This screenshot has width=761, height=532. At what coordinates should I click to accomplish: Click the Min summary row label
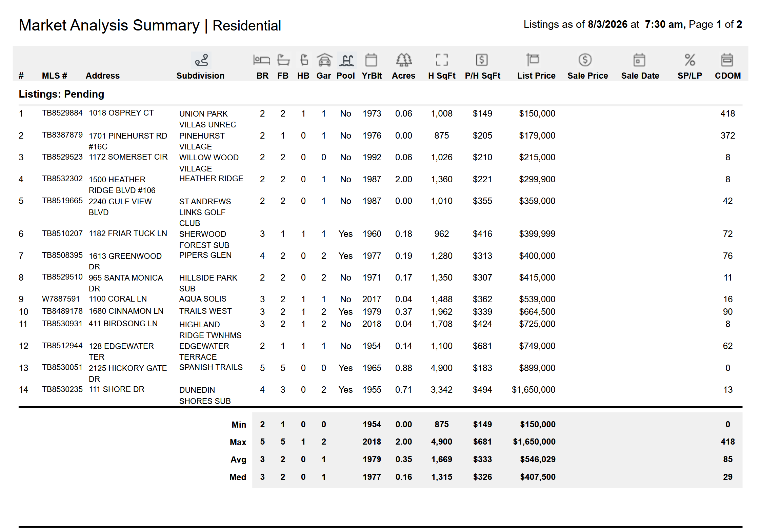(239, 425)
